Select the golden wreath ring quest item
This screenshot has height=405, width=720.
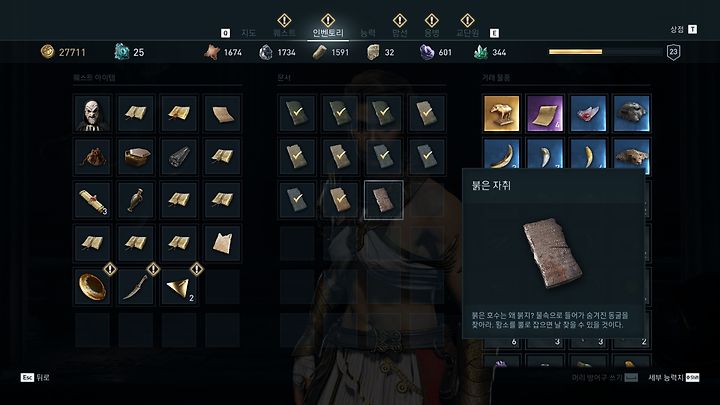point(92,287)
